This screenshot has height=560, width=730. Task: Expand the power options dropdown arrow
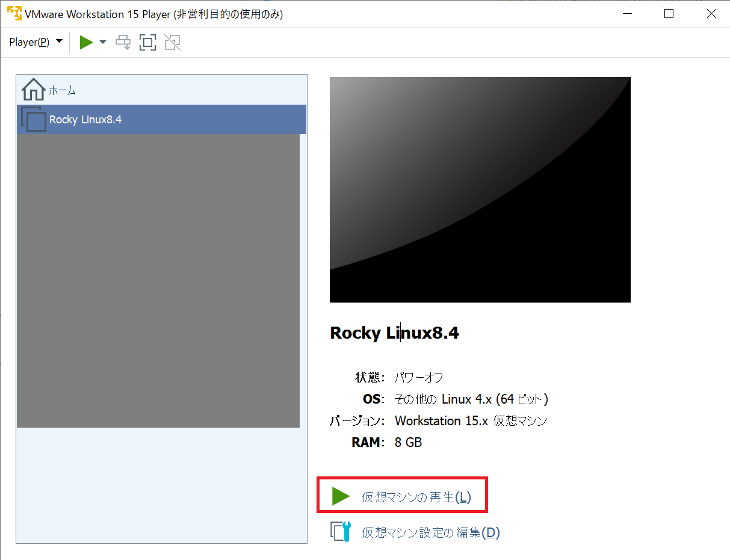pyautogui.click(x=102, y=42)
